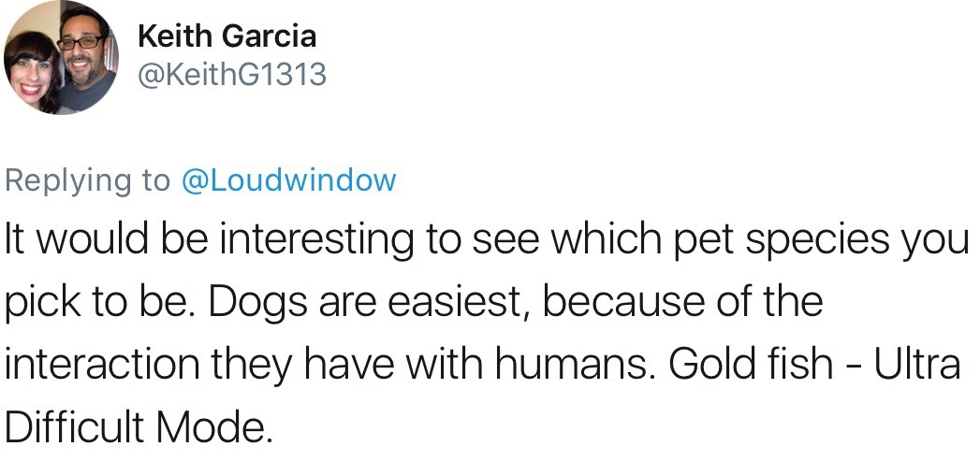Click the "Replying to" label

tap(89, 180)
